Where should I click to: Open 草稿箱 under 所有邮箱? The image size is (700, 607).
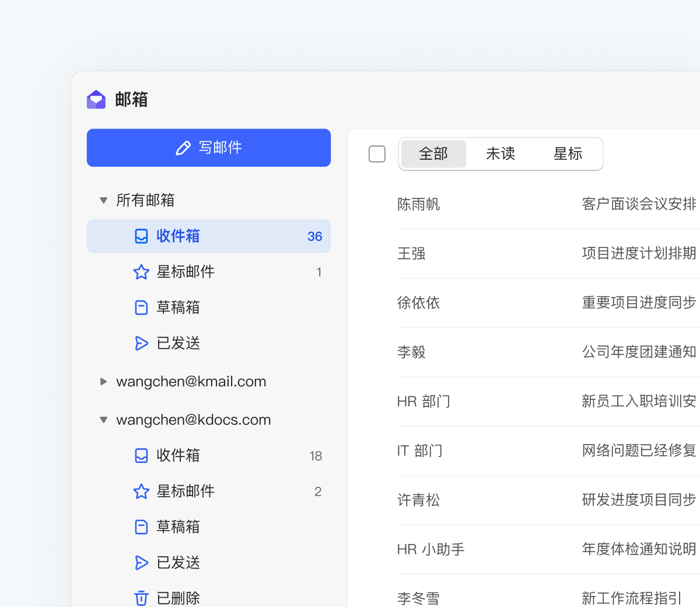tap(209, 308)
